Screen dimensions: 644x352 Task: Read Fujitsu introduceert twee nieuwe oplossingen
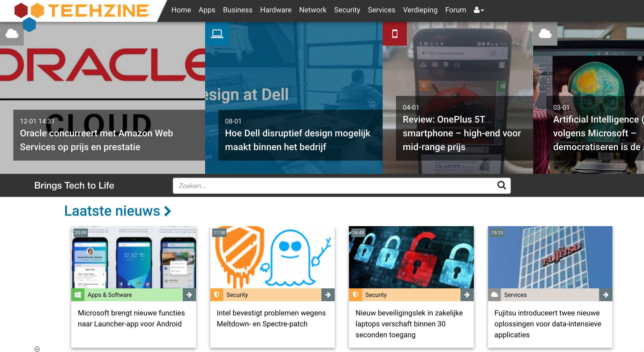(x=547, y=324)
